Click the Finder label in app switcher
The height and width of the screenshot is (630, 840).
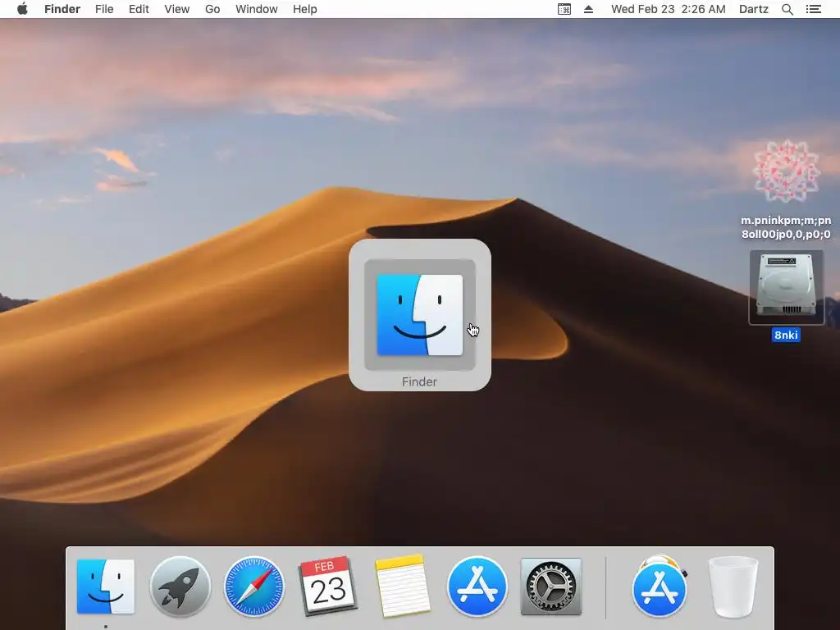point(419,381)
